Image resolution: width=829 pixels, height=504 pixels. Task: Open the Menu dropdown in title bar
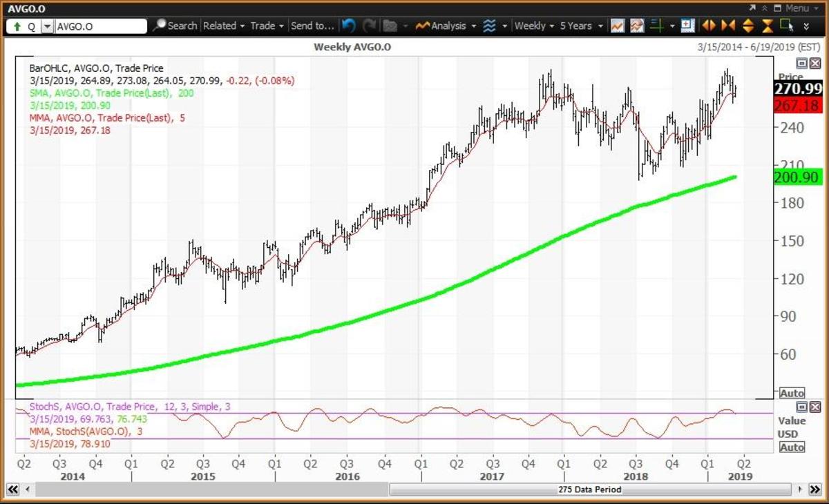tap(802, 8)
